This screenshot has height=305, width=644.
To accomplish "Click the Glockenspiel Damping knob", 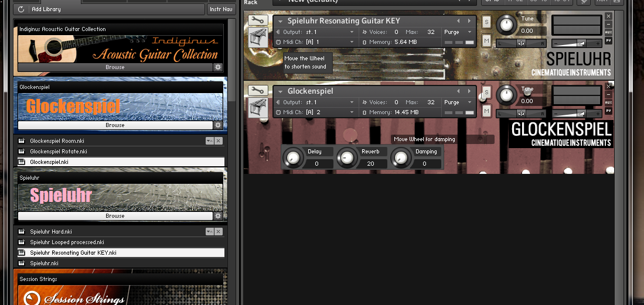I will click(x=400, y=157).
